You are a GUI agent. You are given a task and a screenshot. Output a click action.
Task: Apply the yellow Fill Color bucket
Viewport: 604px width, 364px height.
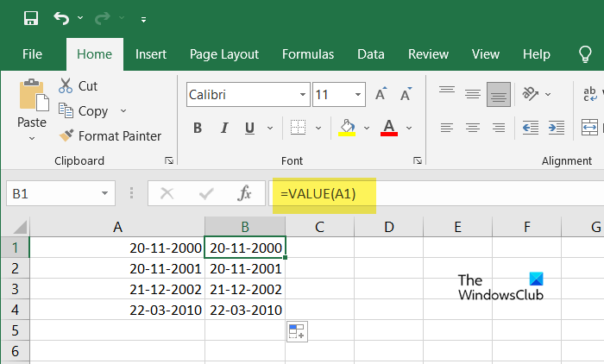click(x=347, y=128)
